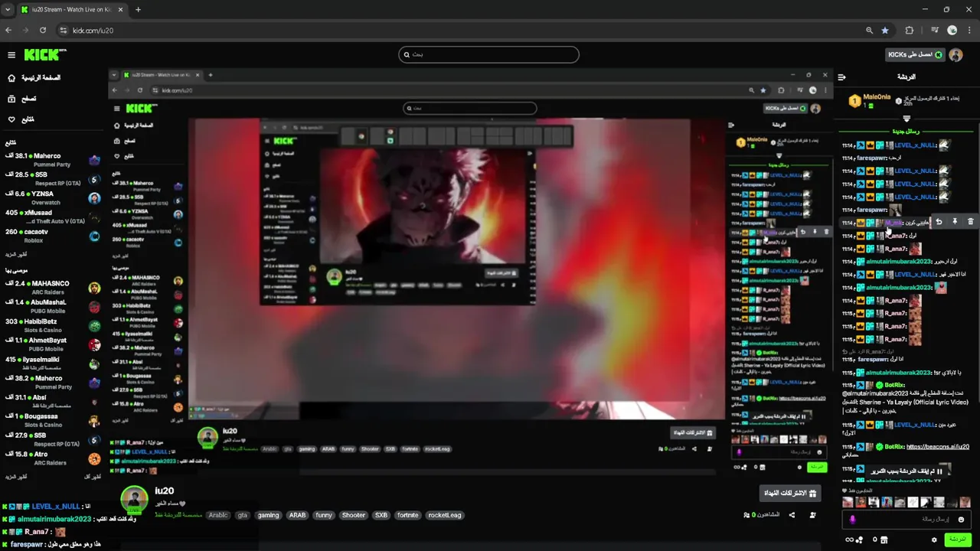Image resolution: width=980 pixels, height=551 pixels.
Task: Click the Gifted Subs button
Action: click(790, 494)
